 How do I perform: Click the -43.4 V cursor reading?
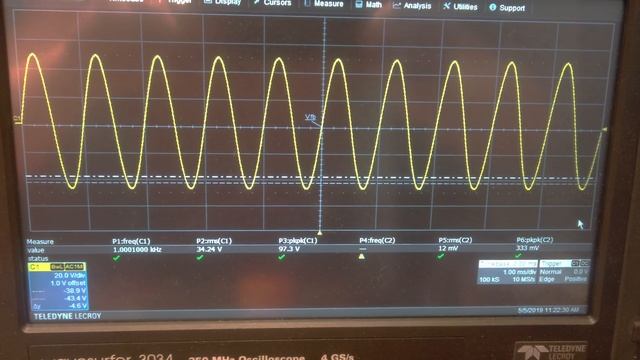click(x=76, y=298)
